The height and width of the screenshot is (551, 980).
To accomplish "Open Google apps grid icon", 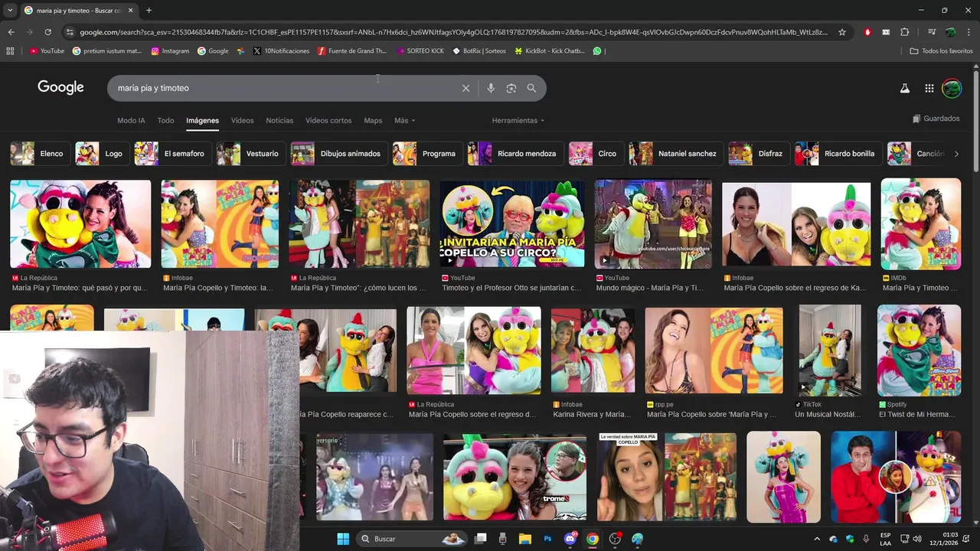I will click(929, 88).
